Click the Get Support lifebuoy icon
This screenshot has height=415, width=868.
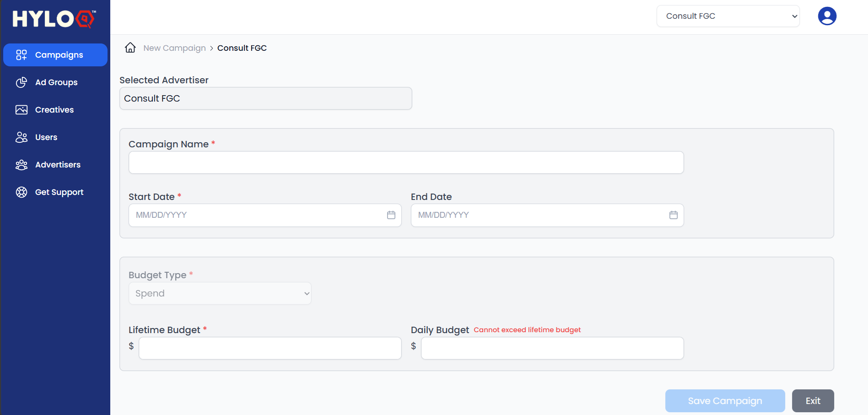click(x=22, y=192)
